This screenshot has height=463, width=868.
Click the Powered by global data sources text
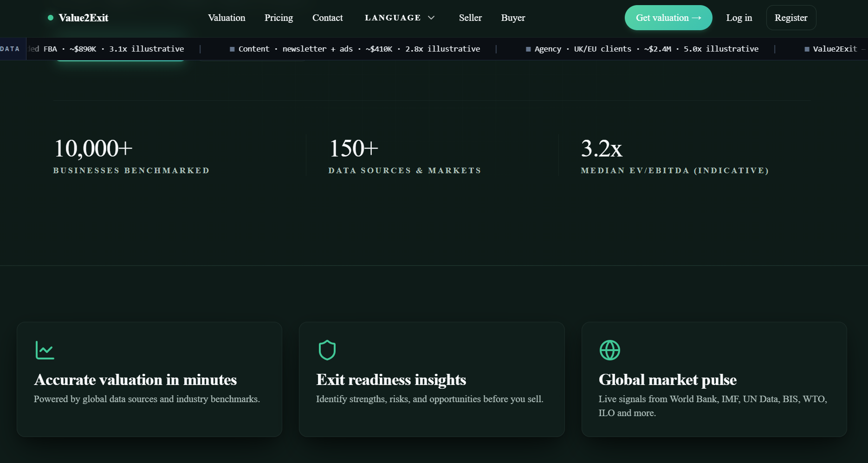pos(147,399)
